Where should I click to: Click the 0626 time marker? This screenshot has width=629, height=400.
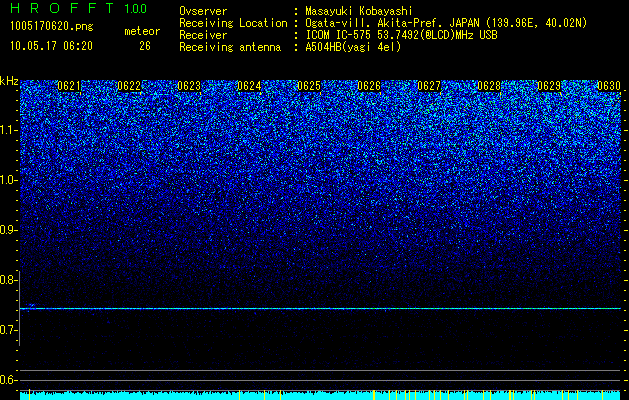pos(369,86)
